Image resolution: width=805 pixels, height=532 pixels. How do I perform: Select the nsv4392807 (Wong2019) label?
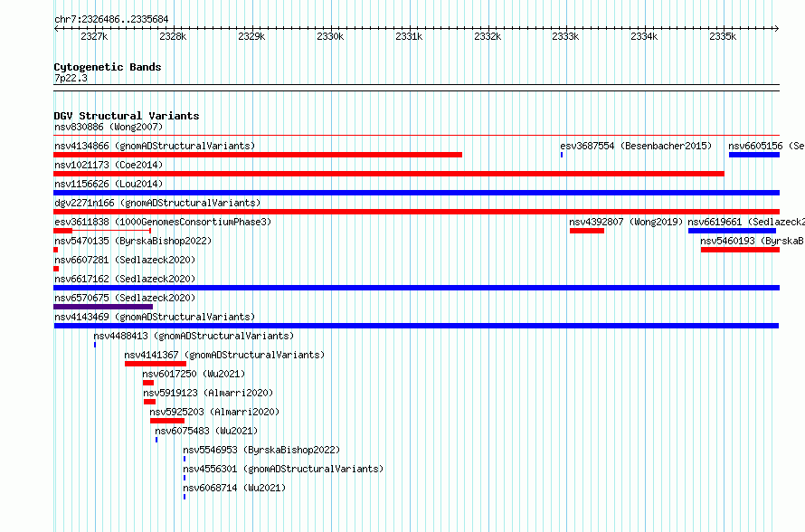[x=626, y=222]
